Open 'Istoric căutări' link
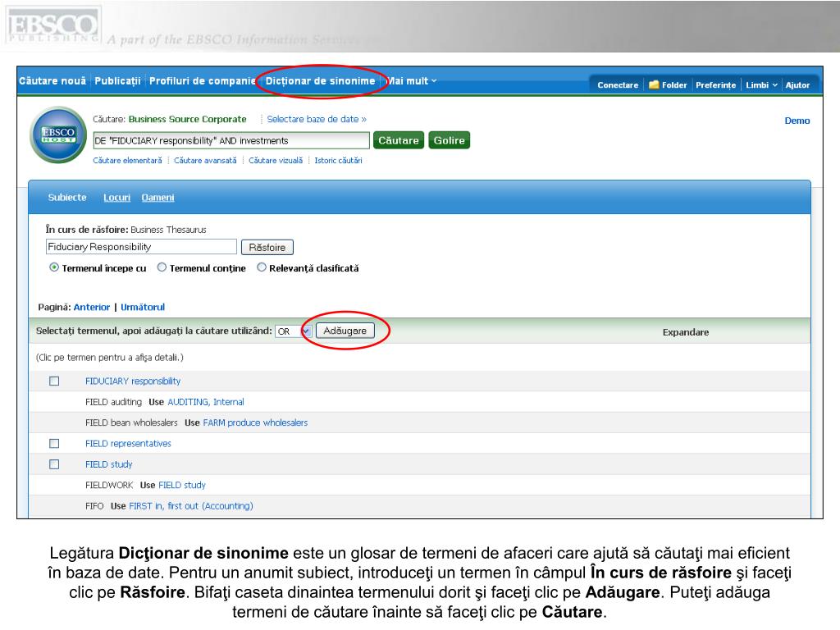This screenshot has height=630, width=840. tap(338, 160)
